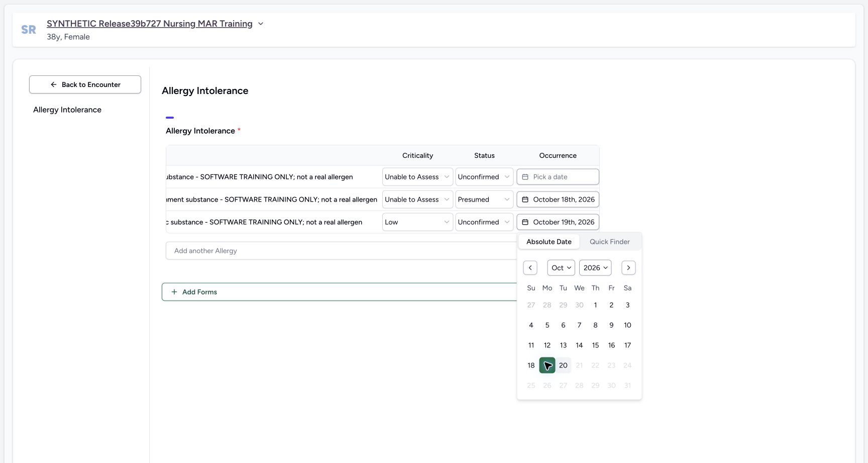Click the SR patient avatar
The image size is (868, 463).
coord(29,30)
